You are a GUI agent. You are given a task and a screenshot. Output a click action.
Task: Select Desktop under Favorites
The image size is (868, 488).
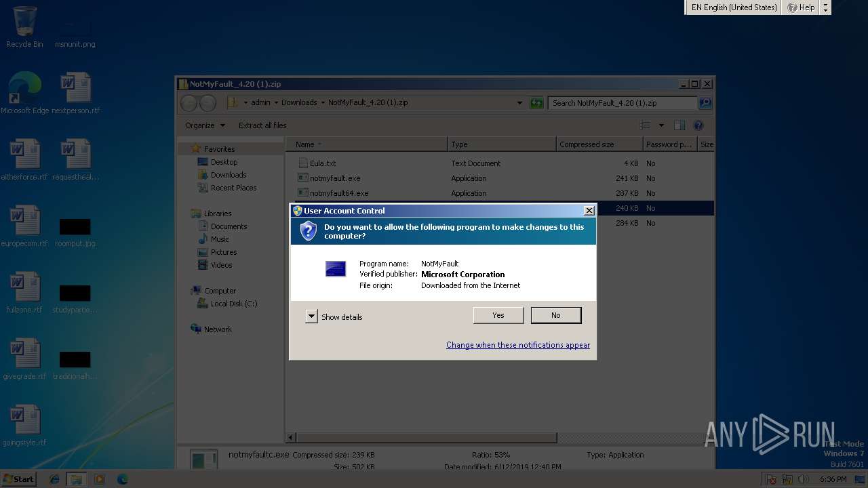click(224, 162)
